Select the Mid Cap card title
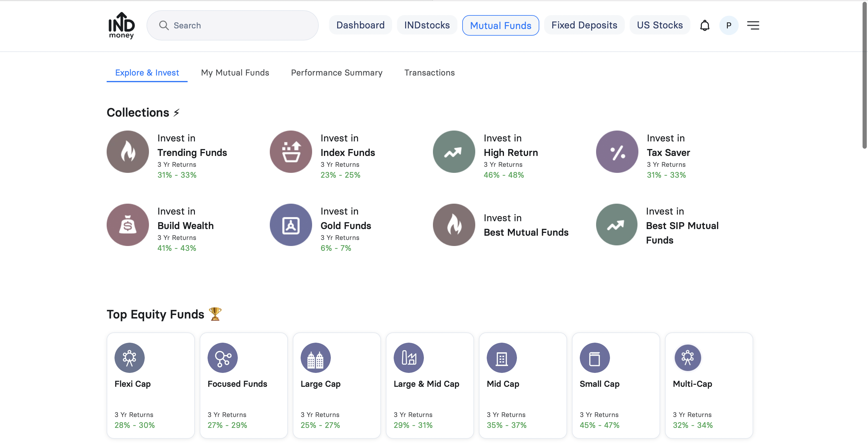This screenshot has height=443, width=868. 503,384
